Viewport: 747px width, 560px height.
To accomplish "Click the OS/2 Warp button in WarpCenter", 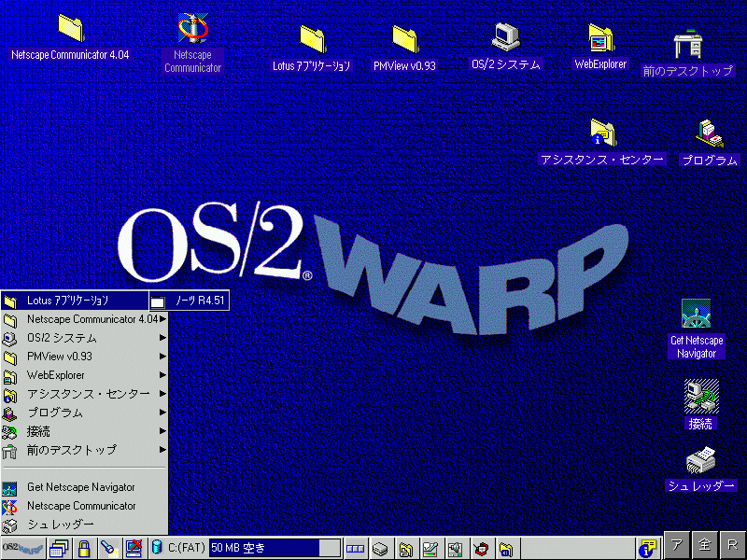I will click(23, 548).
